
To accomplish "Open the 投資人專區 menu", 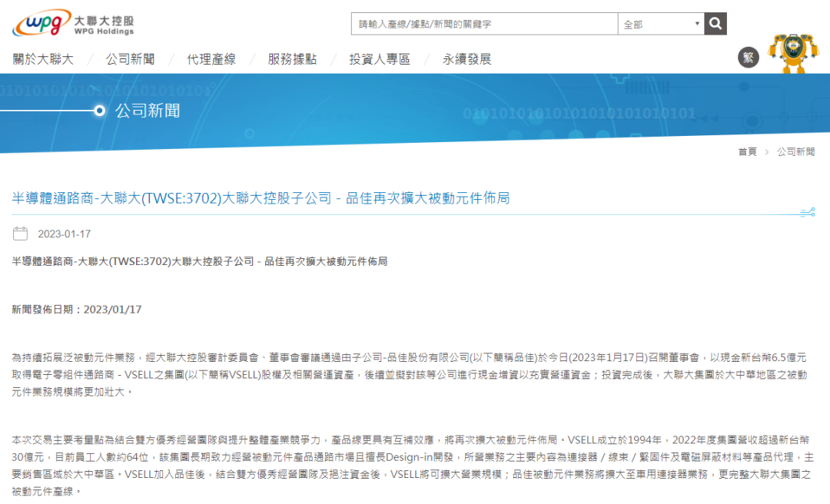I will click(380, 59).
